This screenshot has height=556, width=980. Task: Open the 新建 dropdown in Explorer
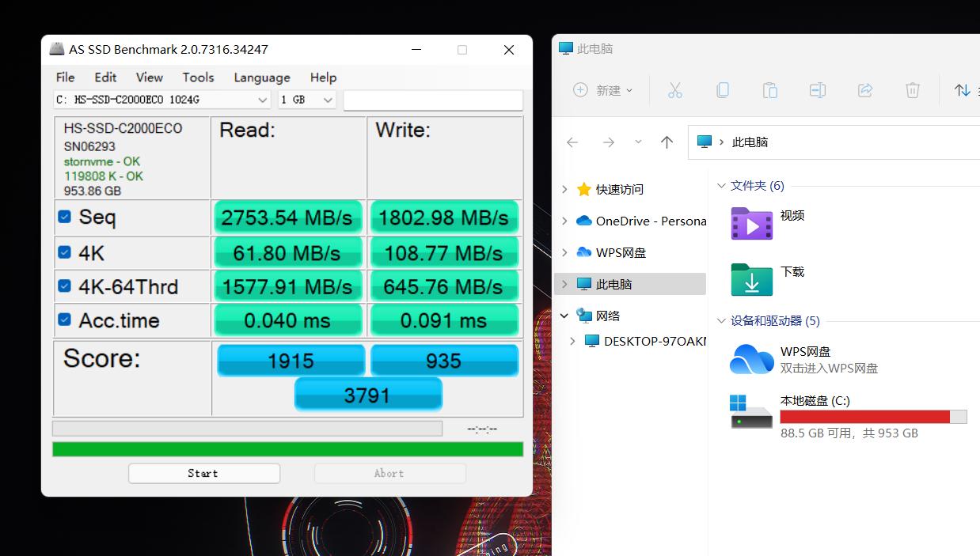[603, 90]
